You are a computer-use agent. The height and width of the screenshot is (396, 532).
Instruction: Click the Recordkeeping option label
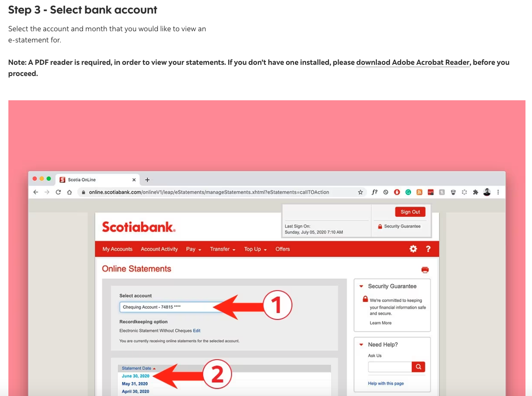coord(143,322)
